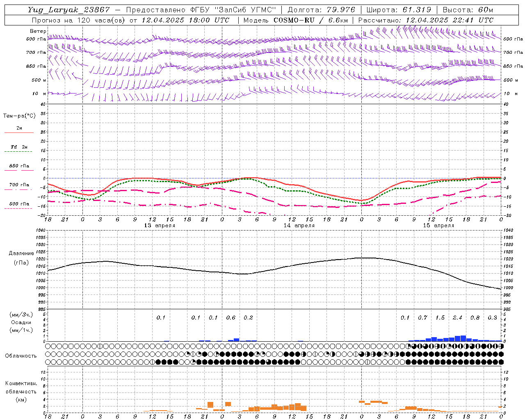Click the Конвективн. convective cloud label

pyautogui.click(x=21, y=383)
